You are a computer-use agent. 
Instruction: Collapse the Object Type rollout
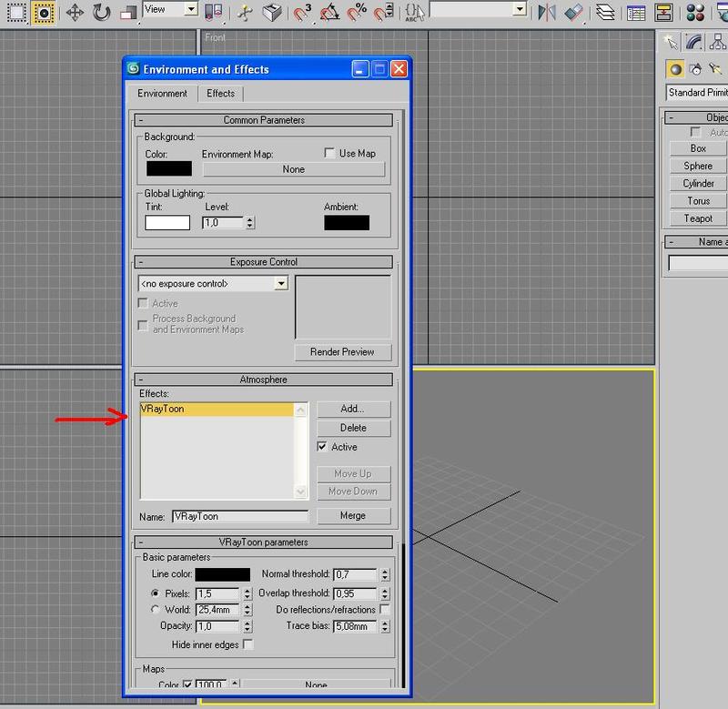pyautogui.click(x=696, y=117)
